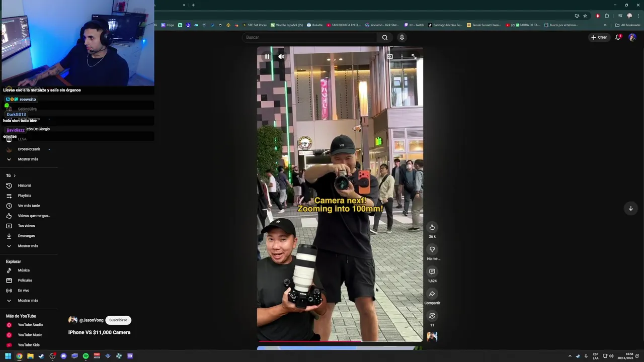Open Spotify from the taskbar

pos(86,356)
